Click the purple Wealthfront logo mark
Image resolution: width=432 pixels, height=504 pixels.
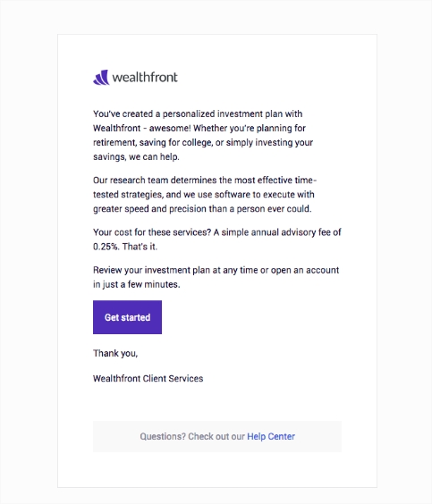[x=101, y=78]
